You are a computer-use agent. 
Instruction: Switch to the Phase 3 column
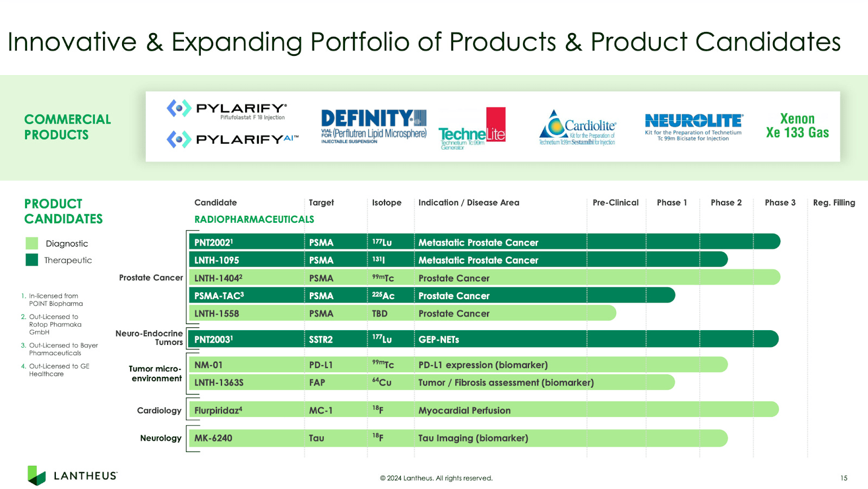coord(780,202)
